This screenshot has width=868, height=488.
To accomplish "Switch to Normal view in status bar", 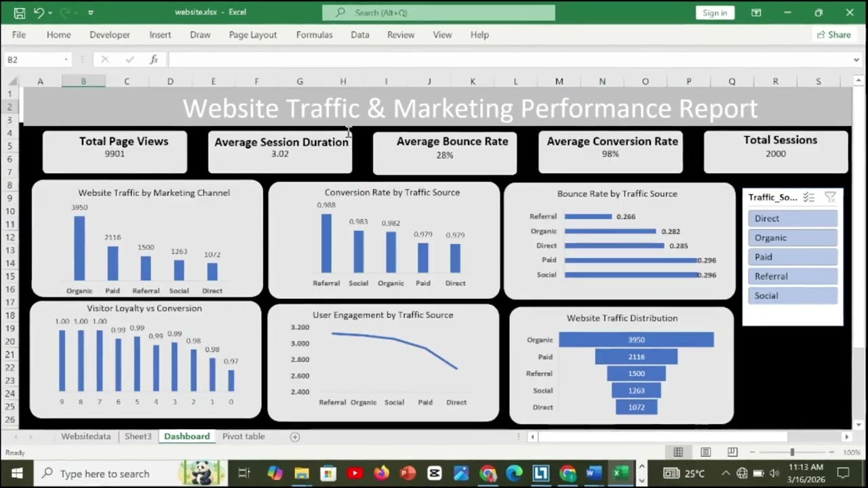I will coord(678,452).
